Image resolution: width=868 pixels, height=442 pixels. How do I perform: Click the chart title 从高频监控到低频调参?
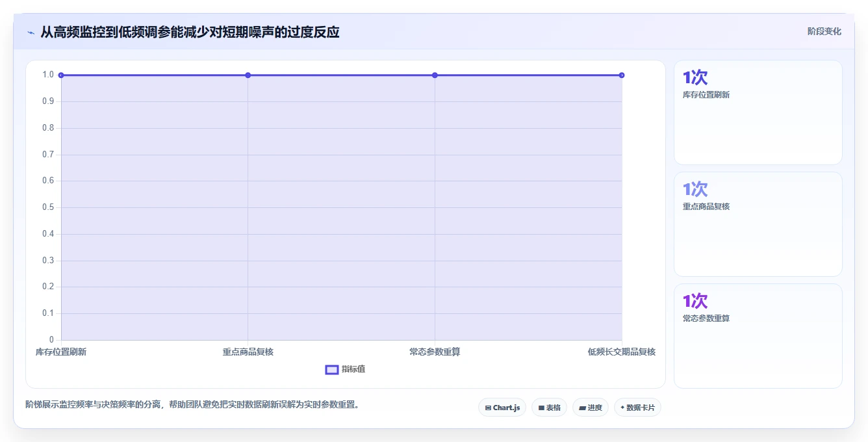click(x=190, y=32)
